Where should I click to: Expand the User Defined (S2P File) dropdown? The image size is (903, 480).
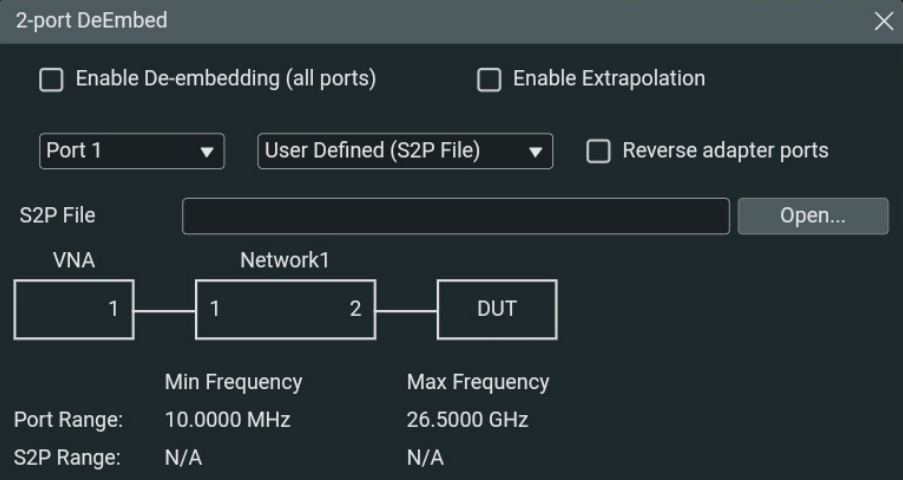[405, 152]
